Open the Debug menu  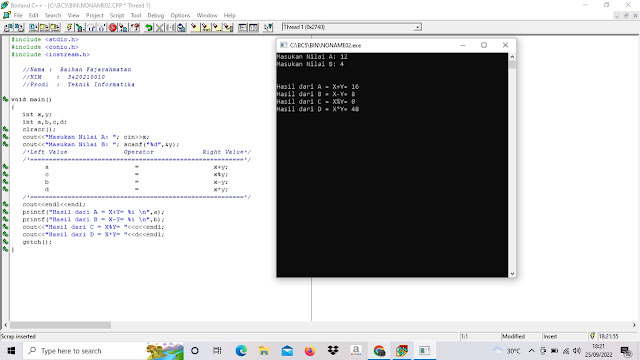pyautogui.click(x=156, y=15)
